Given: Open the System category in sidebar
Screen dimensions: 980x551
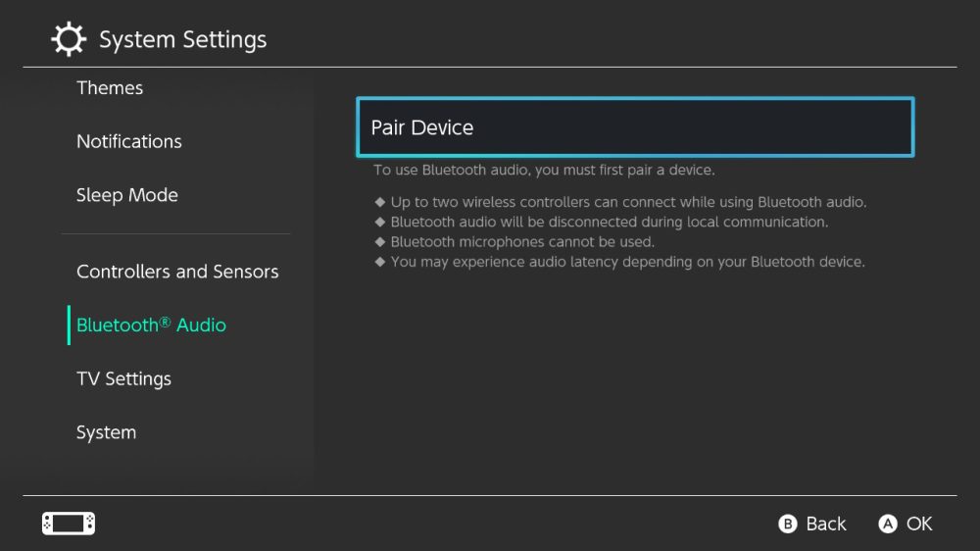Looking at the screenshot, I should (x=106, y=432).
